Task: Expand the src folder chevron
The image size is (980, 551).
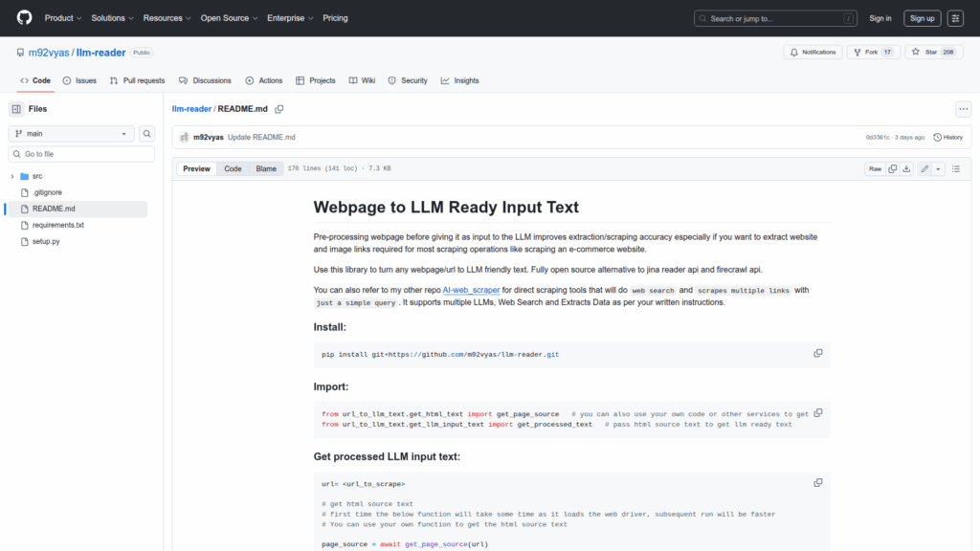Action: 11,176
